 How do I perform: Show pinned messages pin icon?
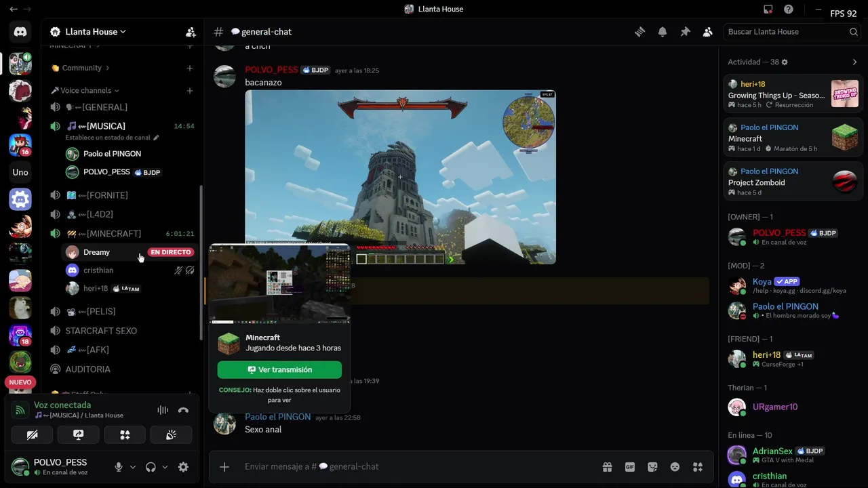coord(685,32)
